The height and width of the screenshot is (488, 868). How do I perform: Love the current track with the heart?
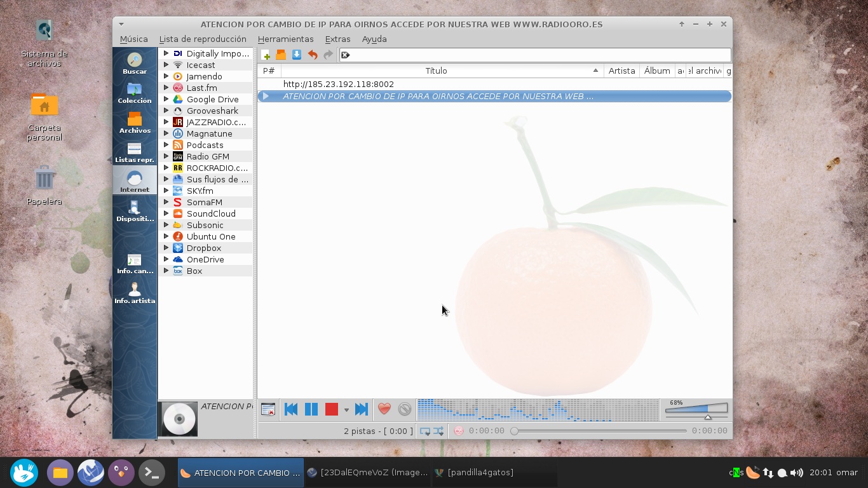[384, 410]
